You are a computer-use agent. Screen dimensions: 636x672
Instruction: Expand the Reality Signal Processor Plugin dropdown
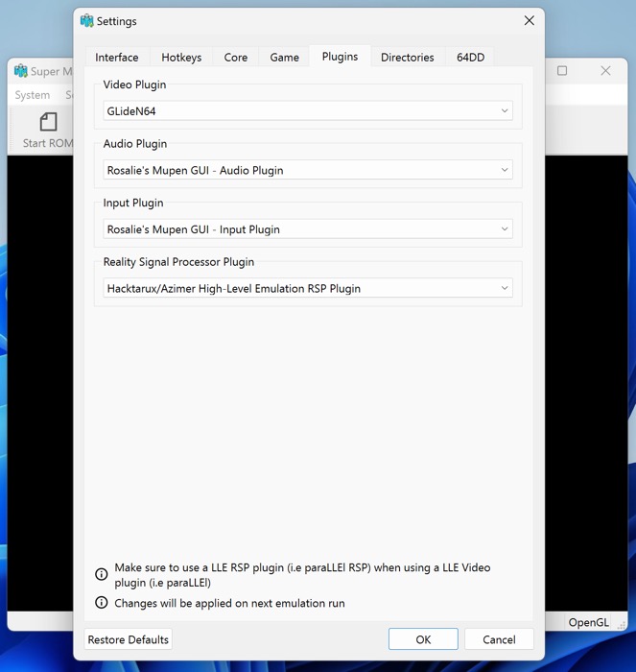coord(308,288)
